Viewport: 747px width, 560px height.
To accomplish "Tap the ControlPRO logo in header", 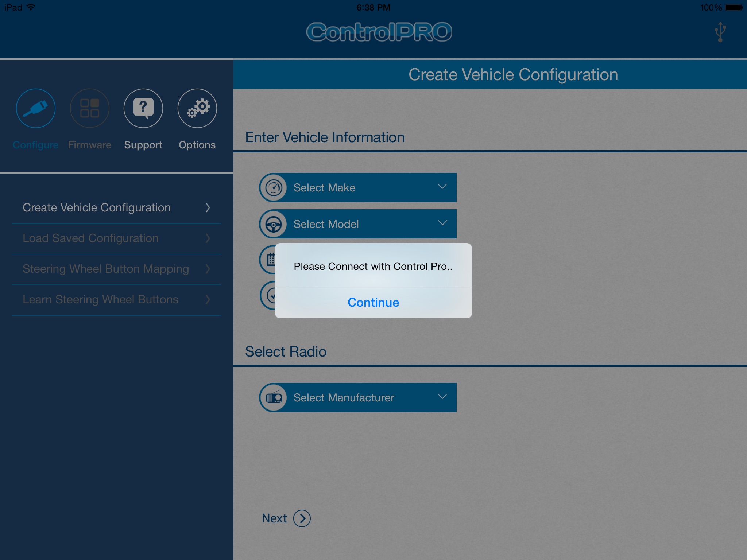I will point(379,32).
